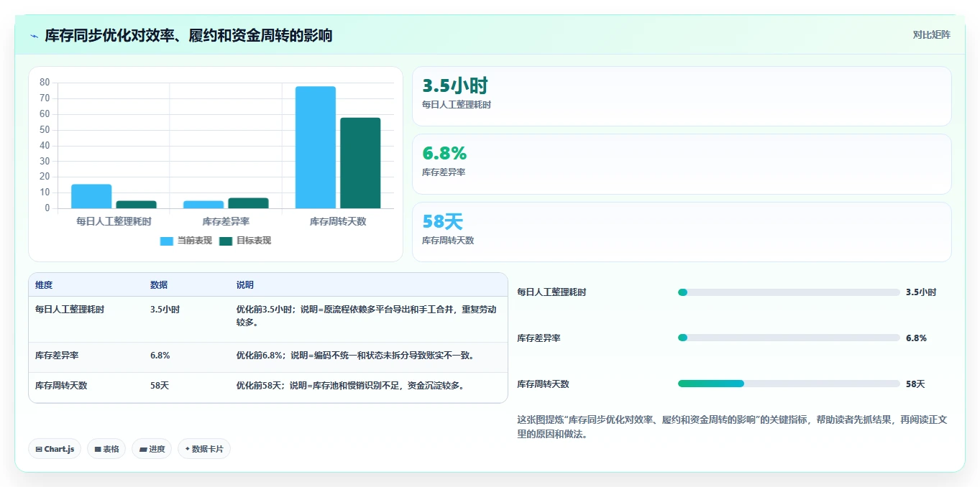Image resolution: width=980 pixels, height=487 pixels.
Task: Toggle the 当前表现 legend swatch
Action: (167, 241)
